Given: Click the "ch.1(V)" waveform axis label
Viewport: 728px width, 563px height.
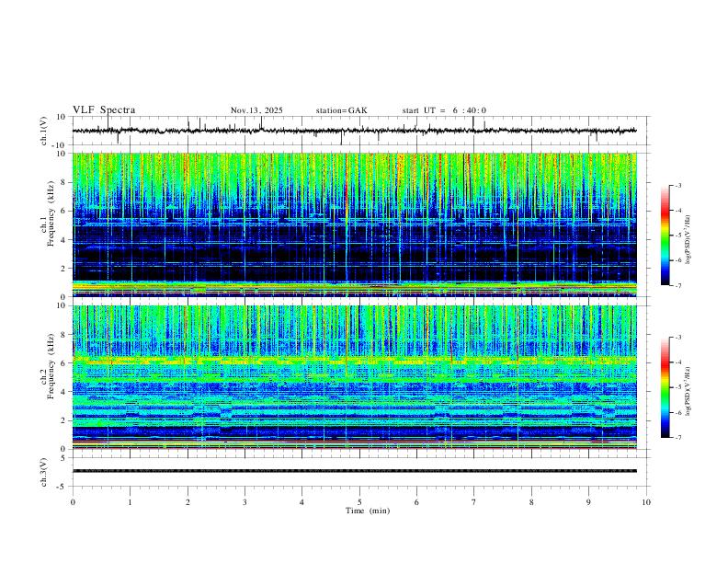Looking at the screenshot, I should [x=44, y=131].
